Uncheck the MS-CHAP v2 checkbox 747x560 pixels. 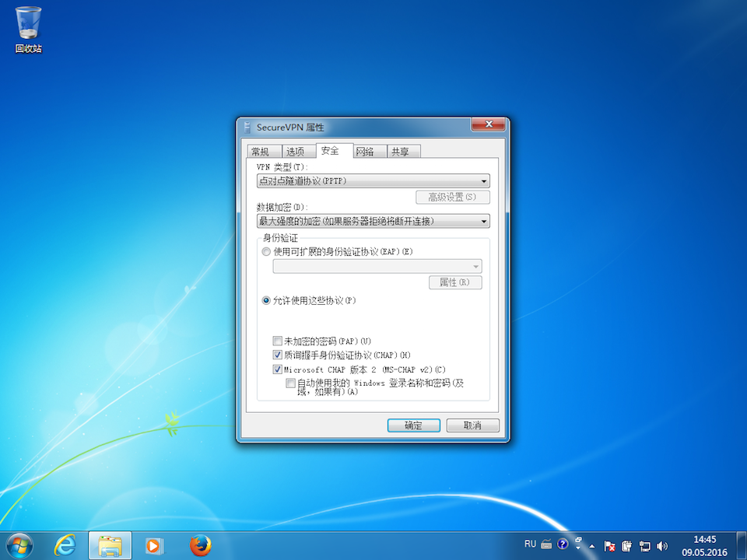[277, 369]
